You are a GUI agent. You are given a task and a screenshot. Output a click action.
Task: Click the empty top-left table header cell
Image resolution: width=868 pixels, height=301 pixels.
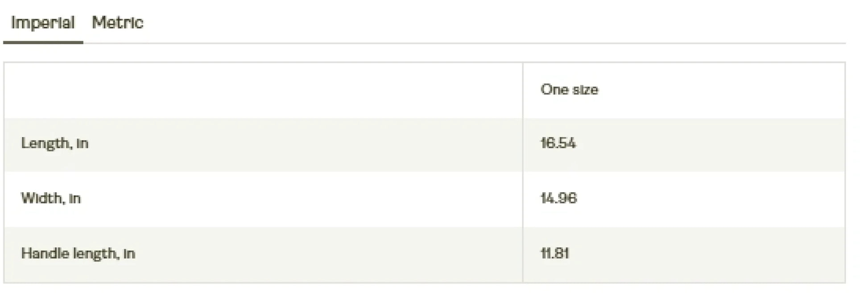(x=263, y=90)
